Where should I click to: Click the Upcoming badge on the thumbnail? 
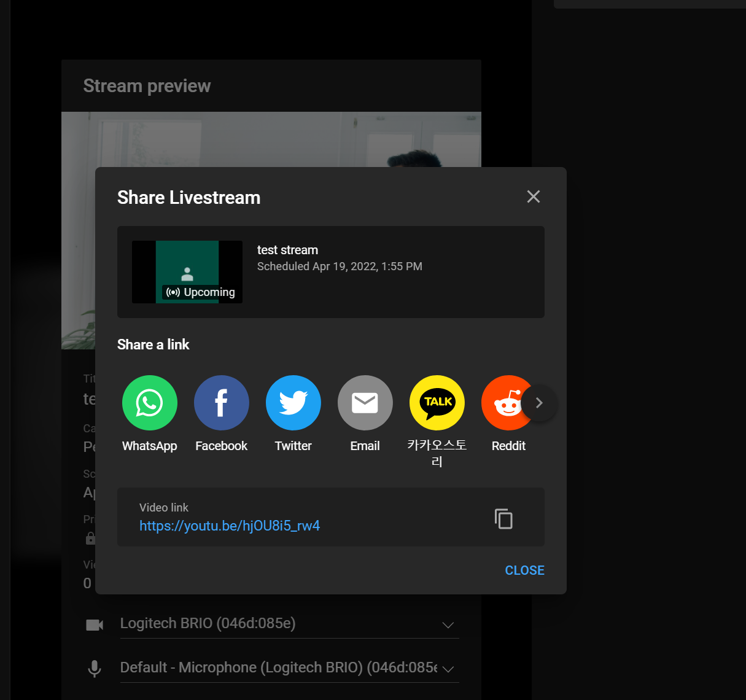[200, 292]
